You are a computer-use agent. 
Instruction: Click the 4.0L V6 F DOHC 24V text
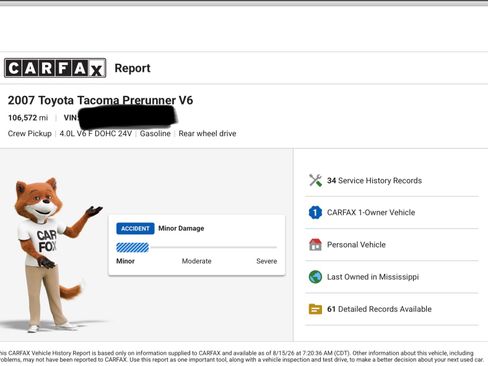96,133
